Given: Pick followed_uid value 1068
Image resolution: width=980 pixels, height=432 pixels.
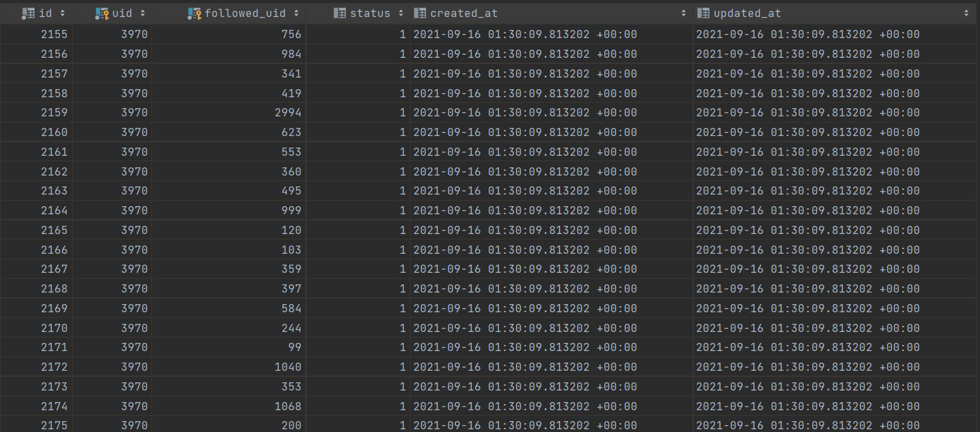Looking at the screenshot, I should coord(288,407).
